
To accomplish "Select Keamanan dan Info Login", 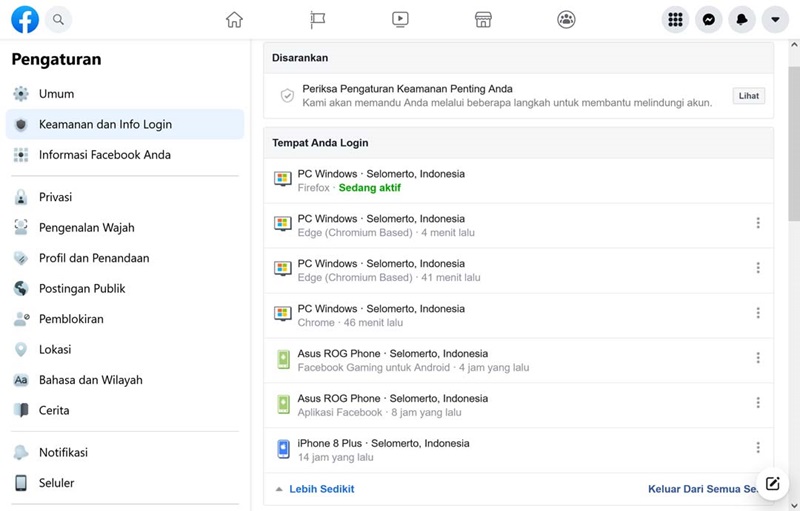I will pyautogui.click(x=125, y=124).
